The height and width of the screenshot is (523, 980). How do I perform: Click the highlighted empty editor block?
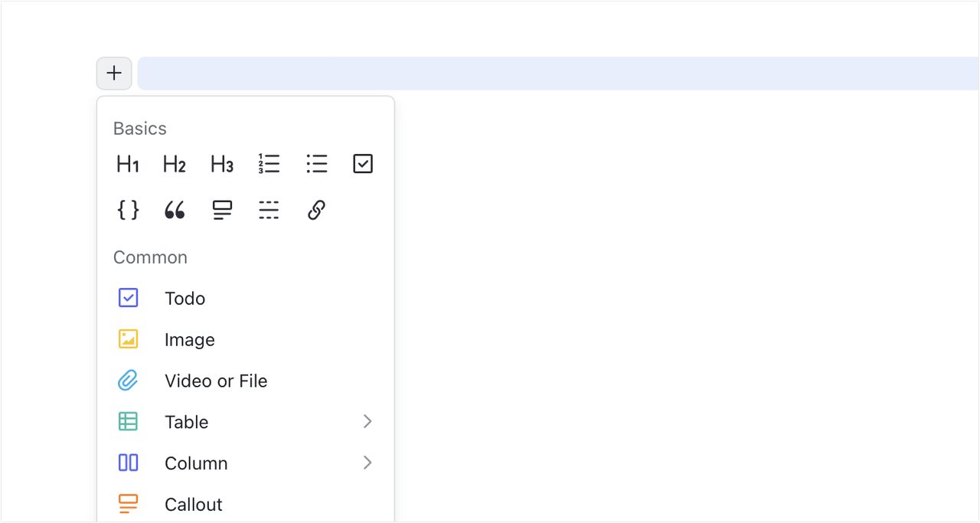pyautogui.click(x=536, y=73)
